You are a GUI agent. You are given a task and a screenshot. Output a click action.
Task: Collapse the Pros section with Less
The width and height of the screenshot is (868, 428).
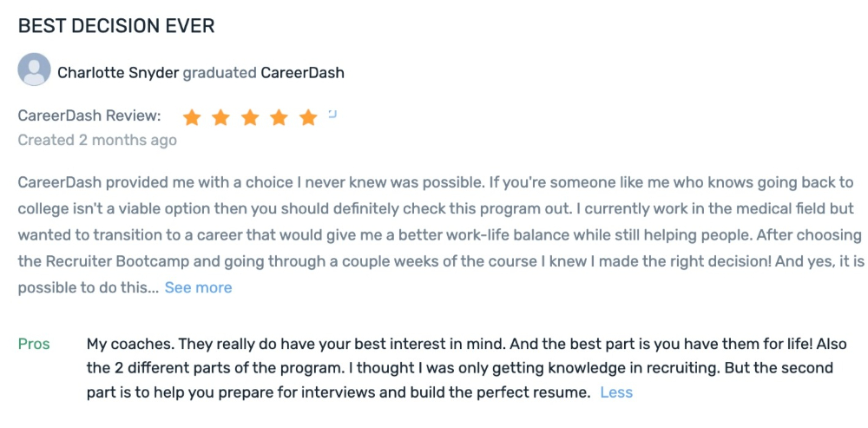click(616, 392)
